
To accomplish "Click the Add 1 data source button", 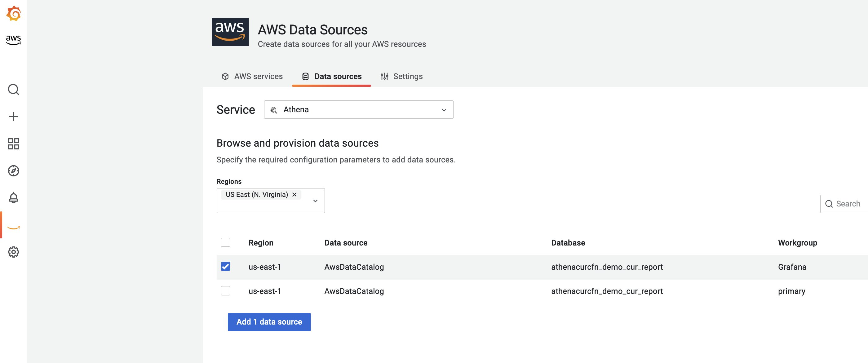I will tap(269, 321).
